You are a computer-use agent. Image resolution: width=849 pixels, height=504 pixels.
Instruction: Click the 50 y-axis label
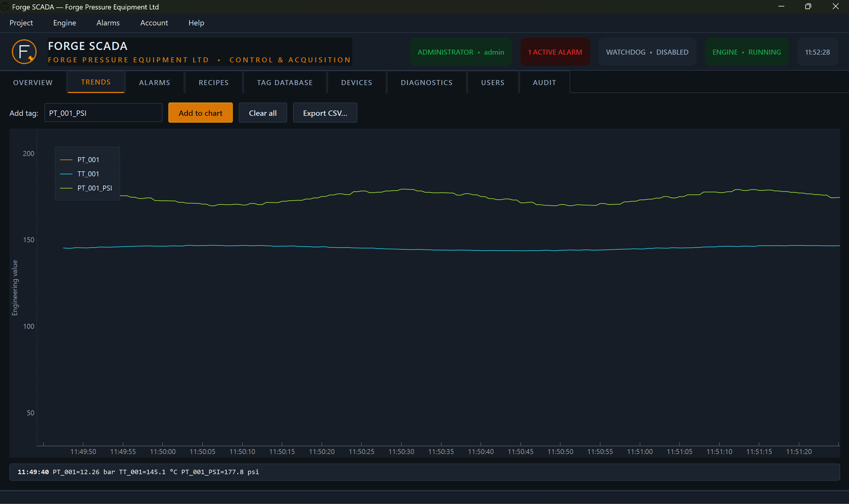31,413
